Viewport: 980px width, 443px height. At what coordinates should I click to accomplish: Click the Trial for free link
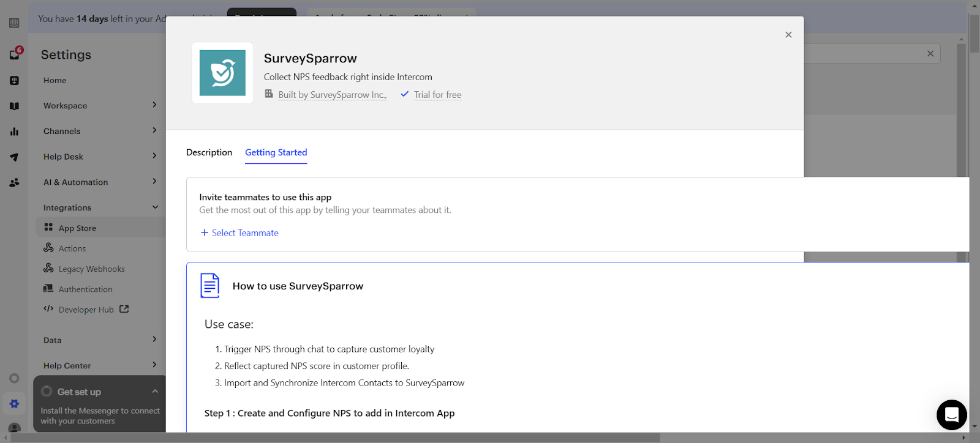click(x=437, y=95)
